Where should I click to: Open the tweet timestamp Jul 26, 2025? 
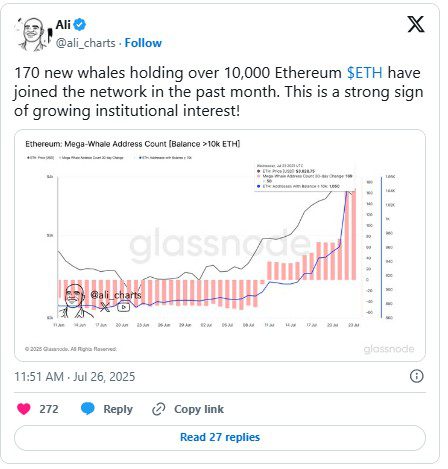[75, 377]
